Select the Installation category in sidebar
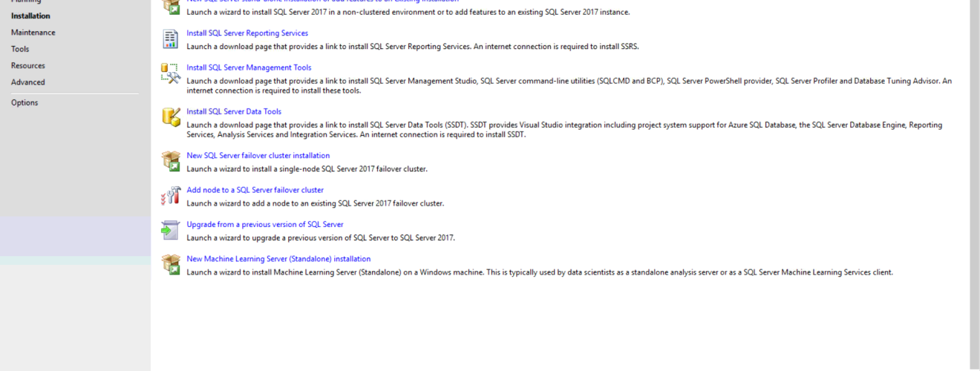This screenshot has width=980, height=371. point(30,16)
